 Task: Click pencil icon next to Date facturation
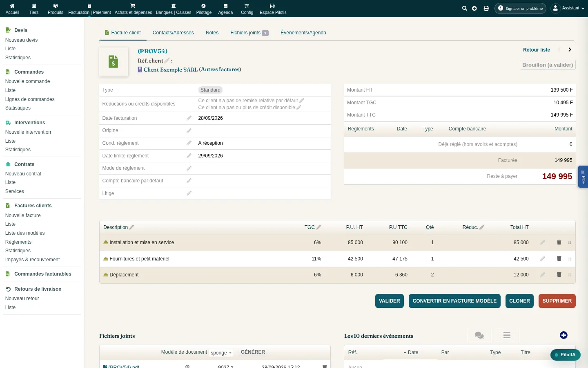point(189,118)
